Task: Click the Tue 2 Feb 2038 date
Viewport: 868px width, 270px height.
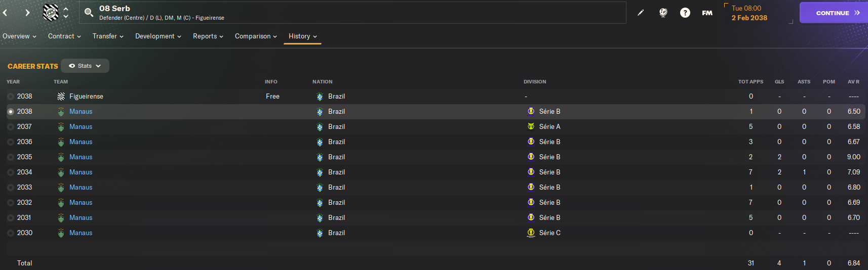Action: pyautogui.click(x=749, y=13)
